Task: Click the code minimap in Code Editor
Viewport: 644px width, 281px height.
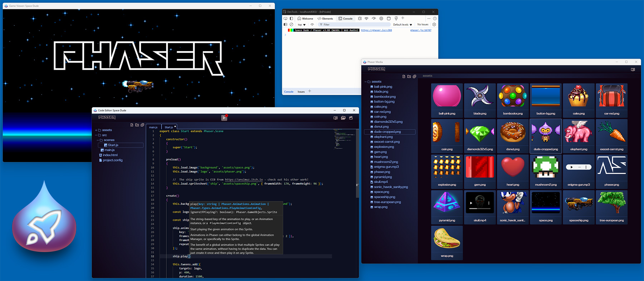Action: (345, 139)
